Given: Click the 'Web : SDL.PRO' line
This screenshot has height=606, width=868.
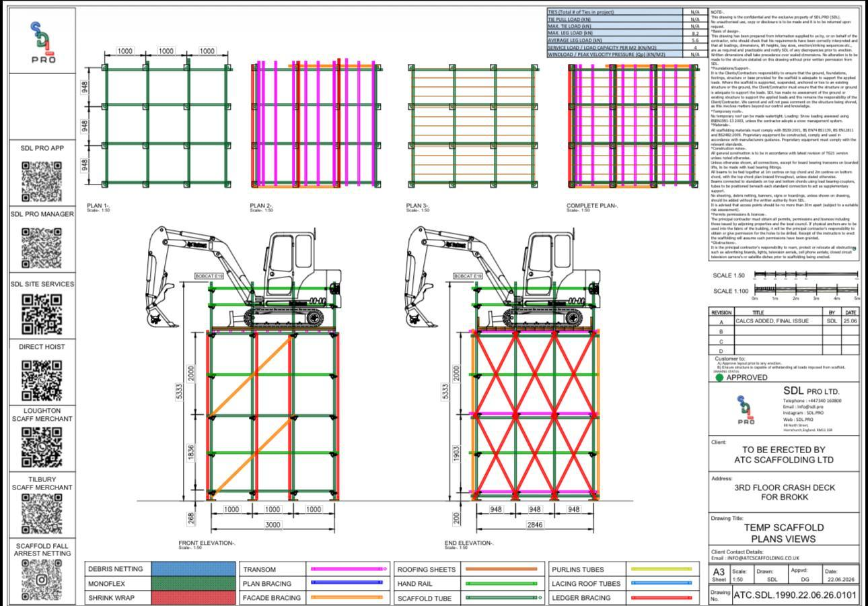Looking at the screenshot, I should click(x=798, y=419).
